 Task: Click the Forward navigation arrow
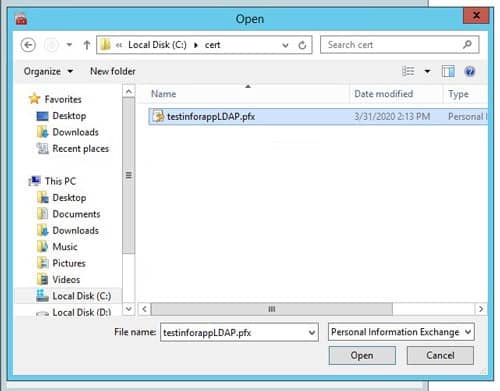point(52,45)
